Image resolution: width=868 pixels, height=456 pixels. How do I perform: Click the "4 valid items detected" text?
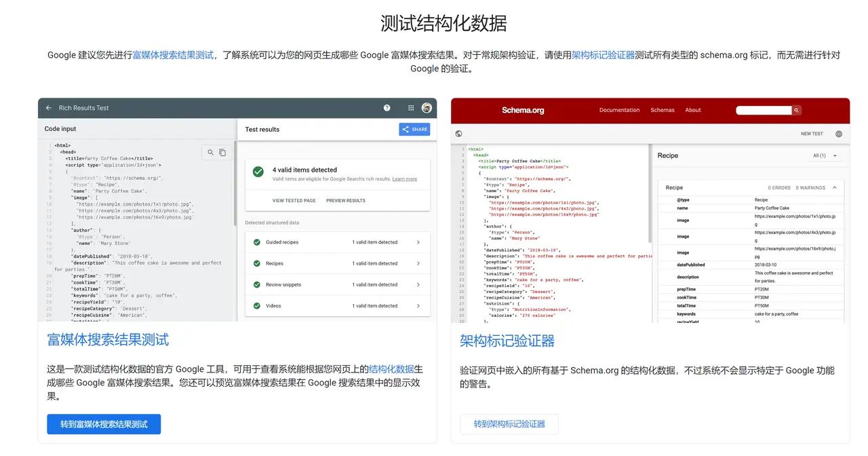pos(304,170)
